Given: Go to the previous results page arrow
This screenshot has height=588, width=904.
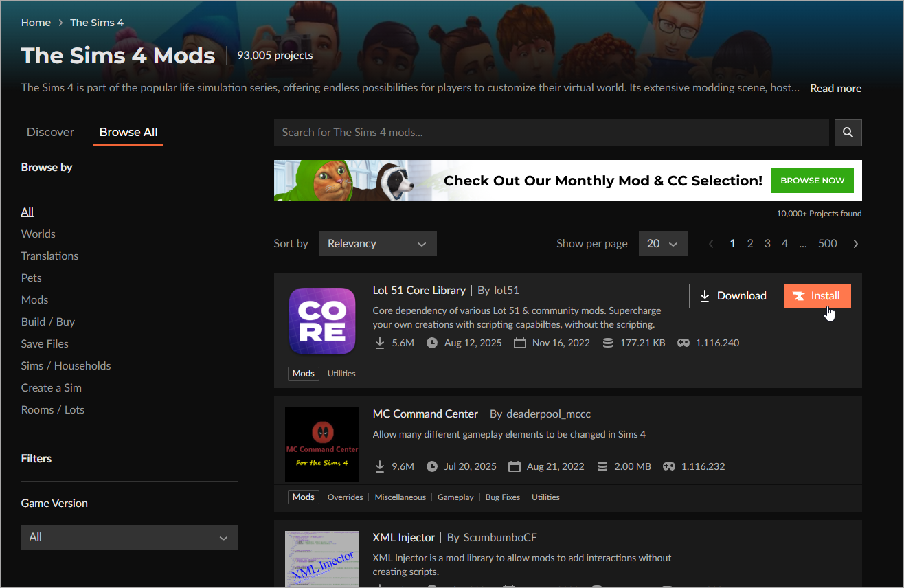Looking at the screenshot, I should [711, 244].
